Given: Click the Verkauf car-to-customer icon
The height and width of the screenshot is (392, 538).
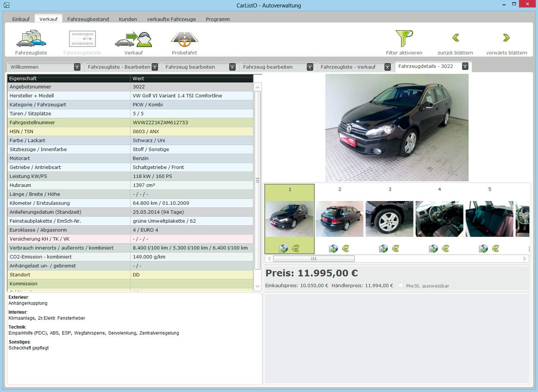Looking at the screenshot, I should [x=134, y=39].
